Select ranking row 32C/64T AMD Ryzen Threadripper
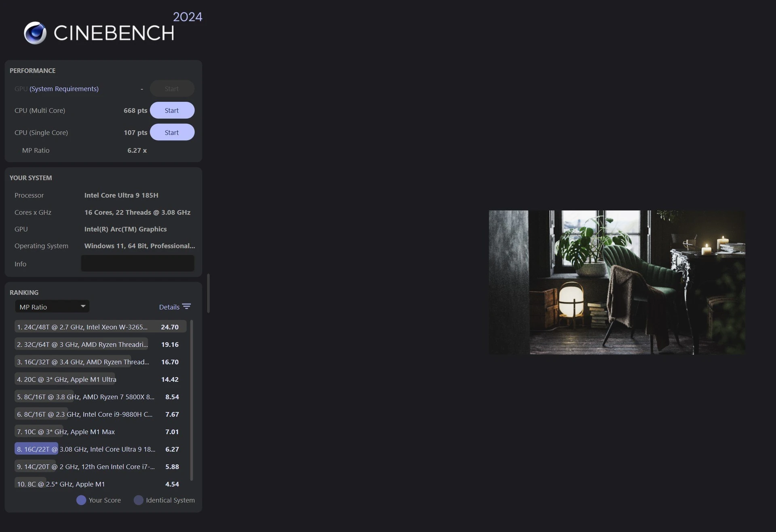The image size is (776, 532). click(x=100, y=344)
